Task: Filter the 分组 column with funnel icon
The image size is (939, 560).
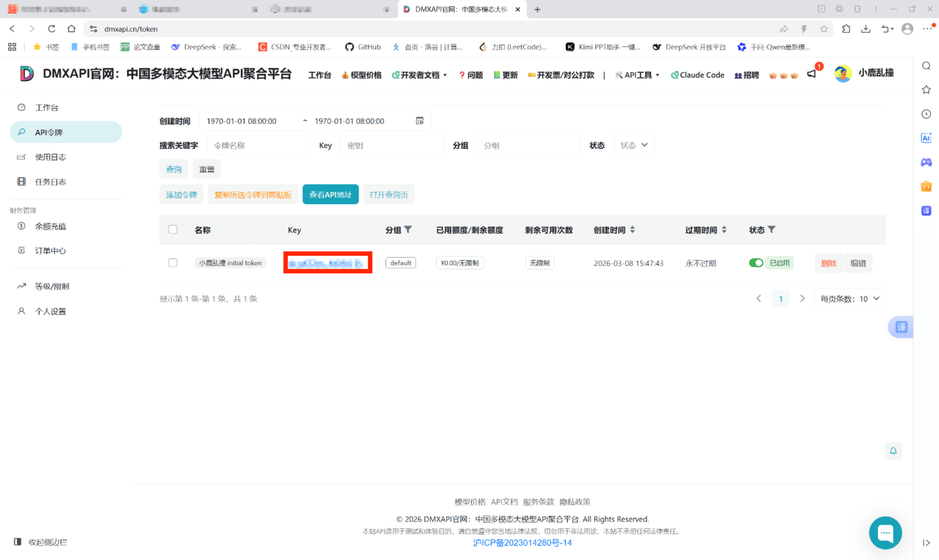Action: coord(408,229)
